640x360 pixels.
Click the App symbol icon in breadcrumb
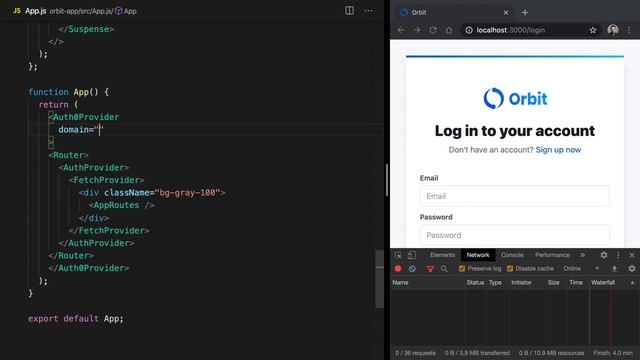click(118, 11)
